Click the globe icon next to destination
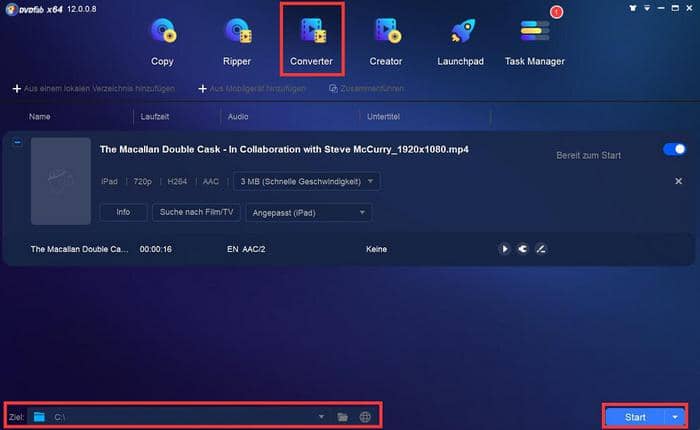 click(365, 416)
